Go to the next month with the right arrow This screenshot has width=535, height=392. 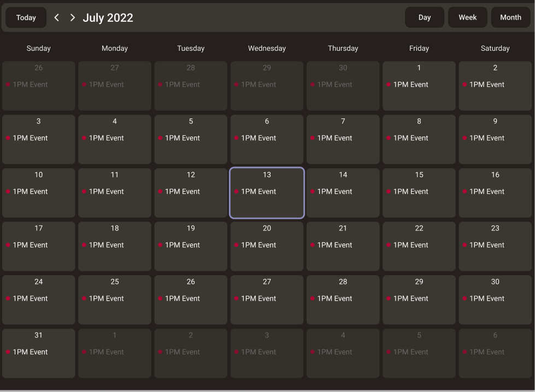[72, 17]
